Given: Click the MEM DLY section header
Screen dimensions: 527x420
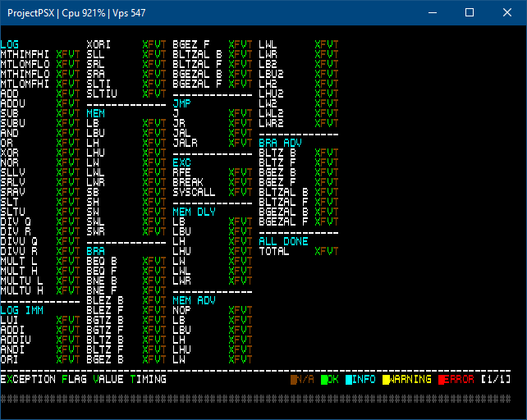Looking at the screenshot, I should (x=194, y=212).
